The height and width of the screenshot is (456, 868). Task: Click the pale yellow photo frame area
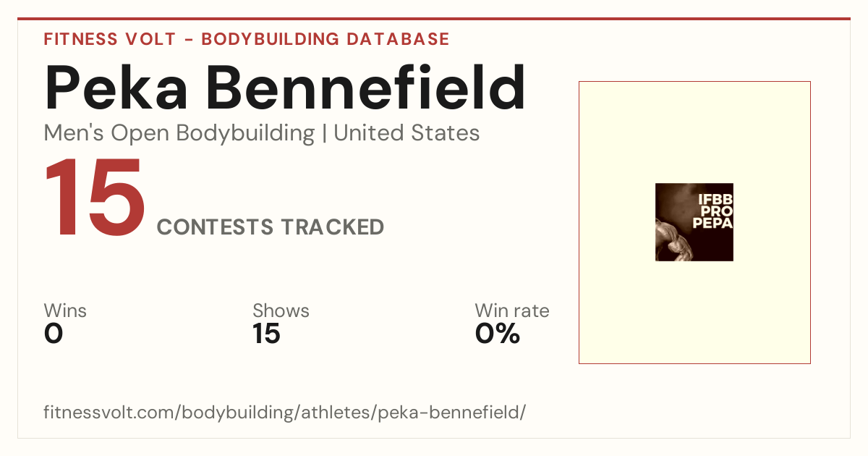click(694, 311)
